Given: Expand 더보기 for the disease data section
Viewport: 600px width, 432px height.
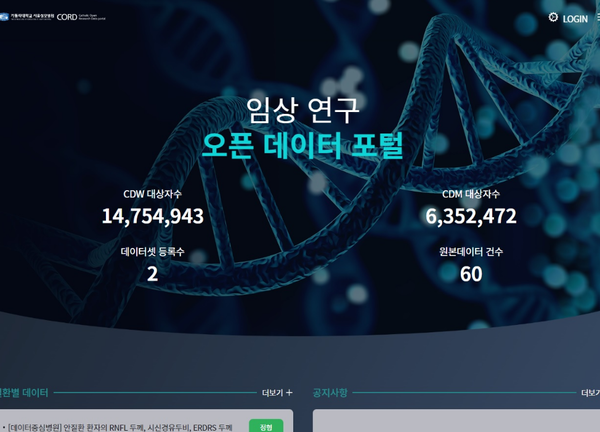Looking at the screenshot, I should (x=272, y=393).
